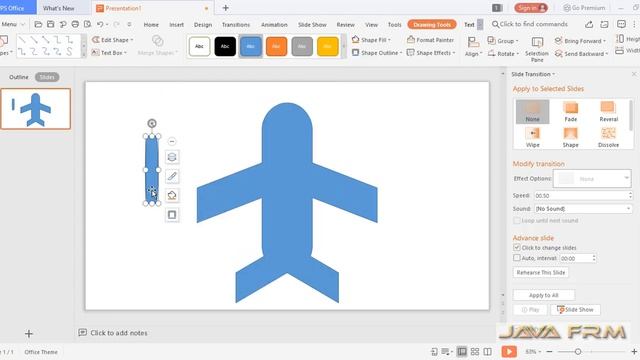Open the Animation ribbon tab
Image resolution: width=640 pixels, height=360 pixels.
(274, 24)
